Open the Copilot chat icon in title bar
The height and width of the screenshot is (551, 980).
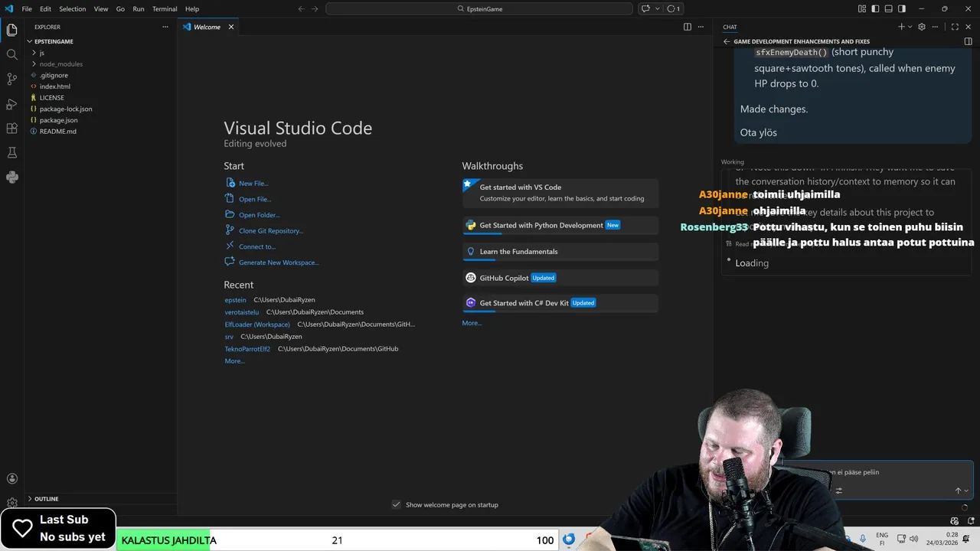click(x=645, y=8)
